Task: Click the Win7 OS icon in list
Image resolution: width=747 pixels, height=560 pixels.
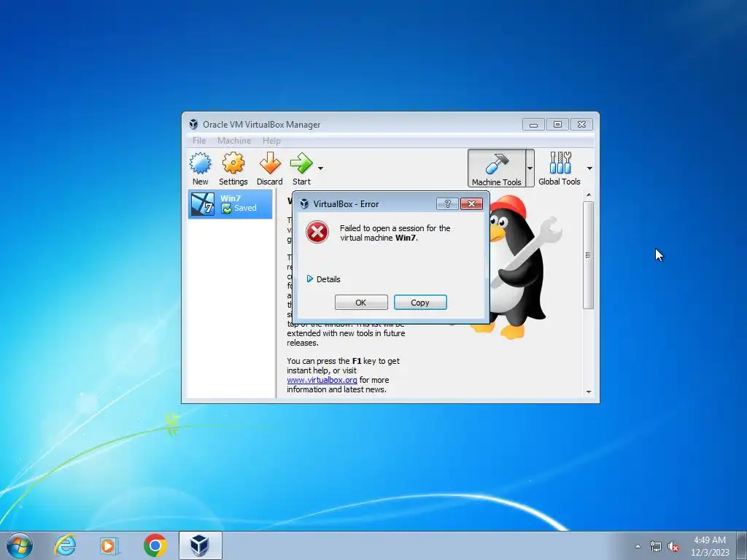Action: (x=203, y=204)
